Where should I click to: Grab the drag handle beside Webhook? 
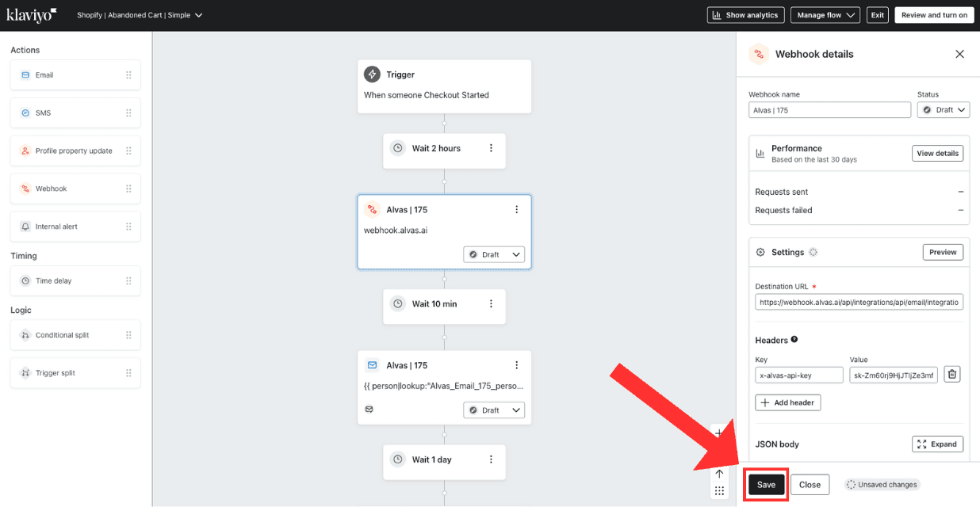coord(128,189)
